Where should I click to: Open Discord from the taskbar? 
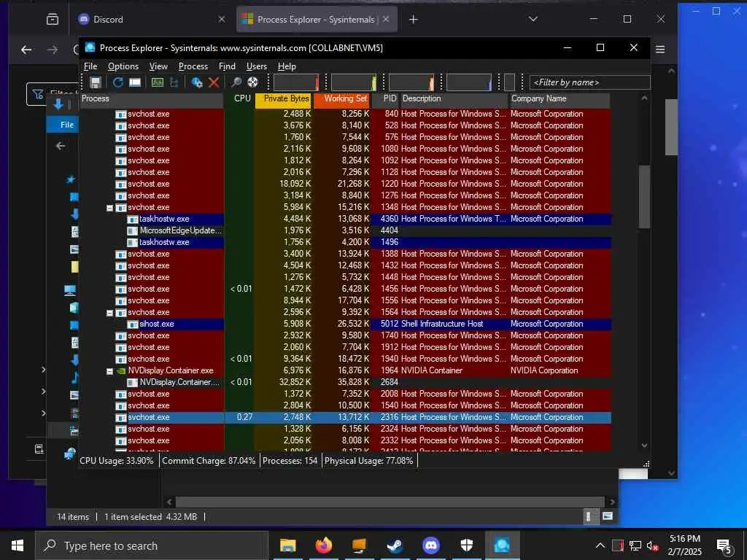coord(430,545)
